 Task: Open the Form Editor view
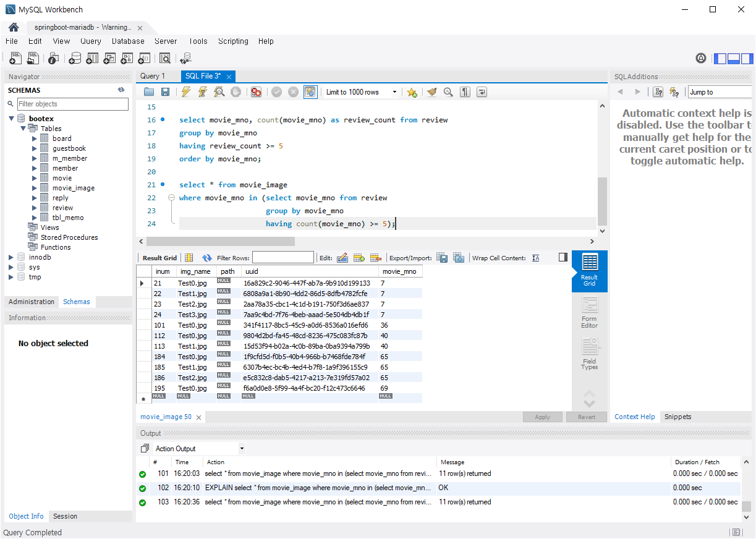coord(590,313)
